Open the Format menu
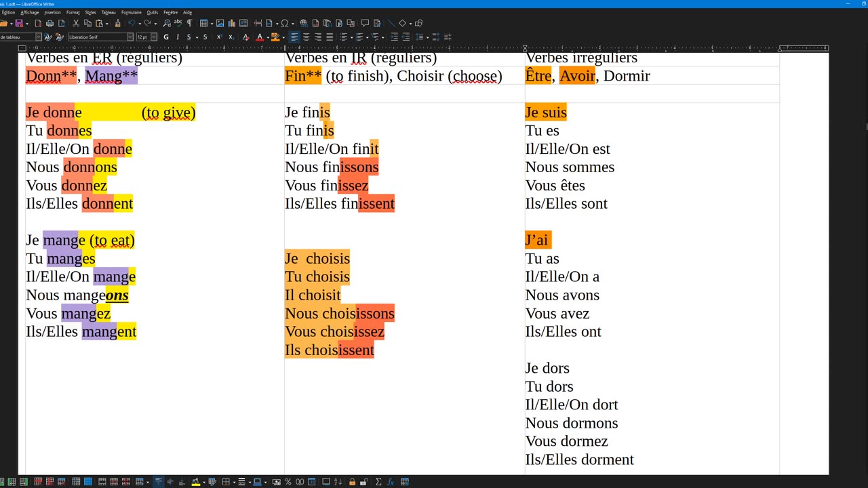Viewport: 868px width, 488px height. (x=73, y=12)
